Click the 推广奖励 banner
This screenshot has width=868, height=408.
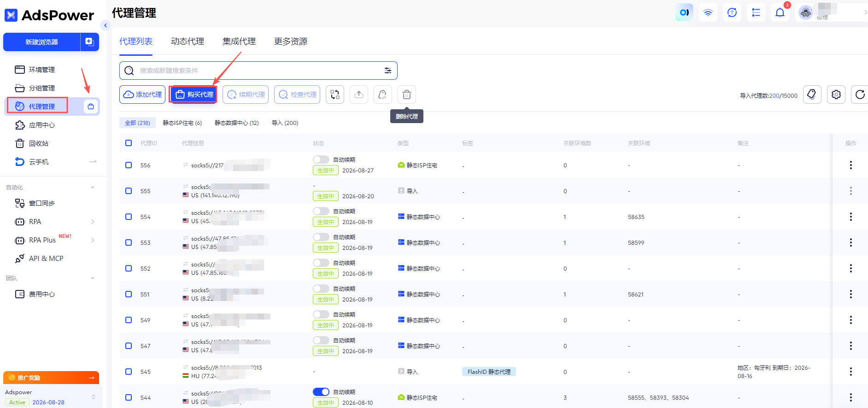tap(51, 378)
